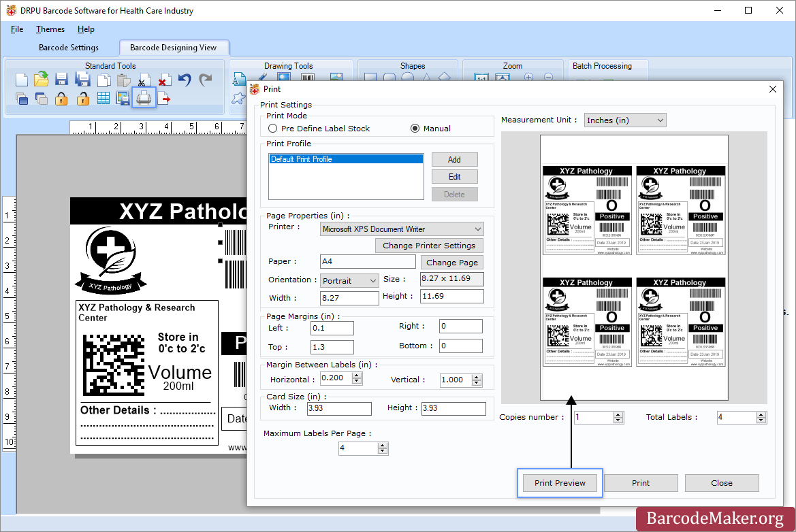
Task: Open the Help menu
Action: pos(86,29)
